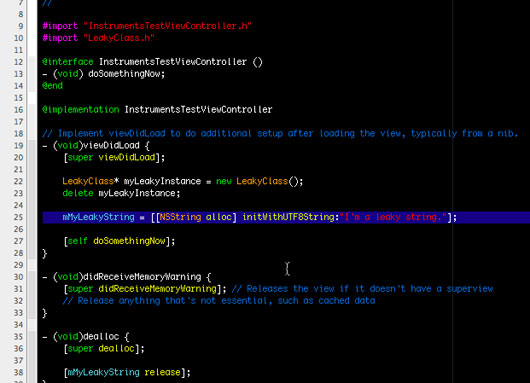530x383 pixels.
Task: Click the @end keyword on line 14
Action: tap(52, 86)
